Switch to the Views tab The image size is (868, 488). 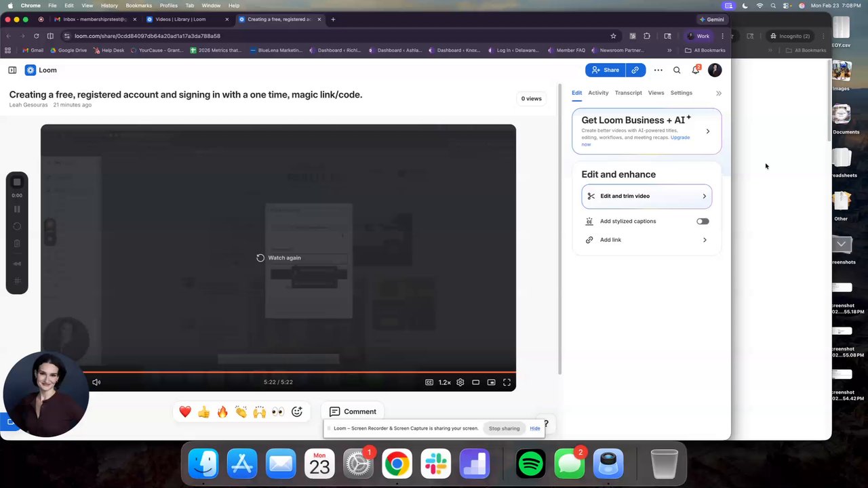[656, 93]
